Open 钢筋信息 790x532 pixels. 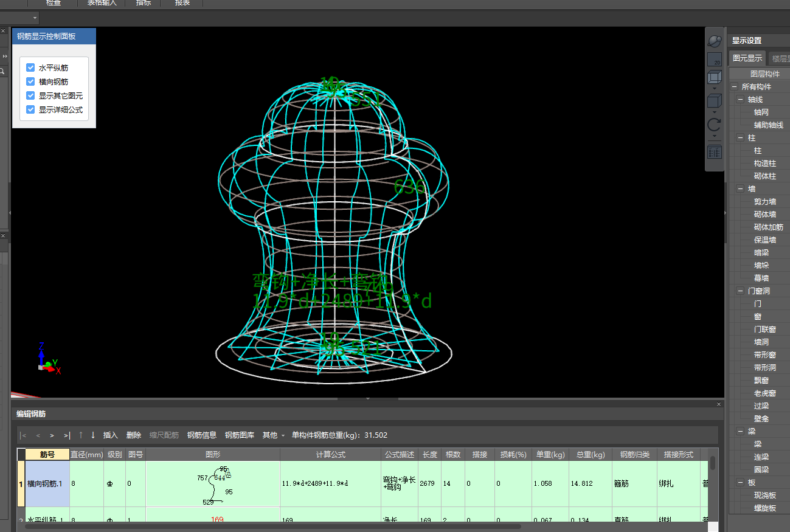click(x=202, y=435)
